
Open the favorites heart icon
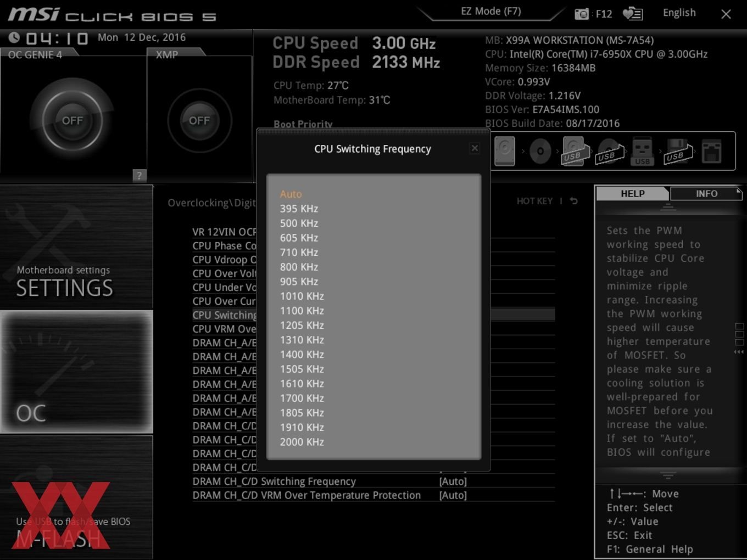tap(633, 14)
